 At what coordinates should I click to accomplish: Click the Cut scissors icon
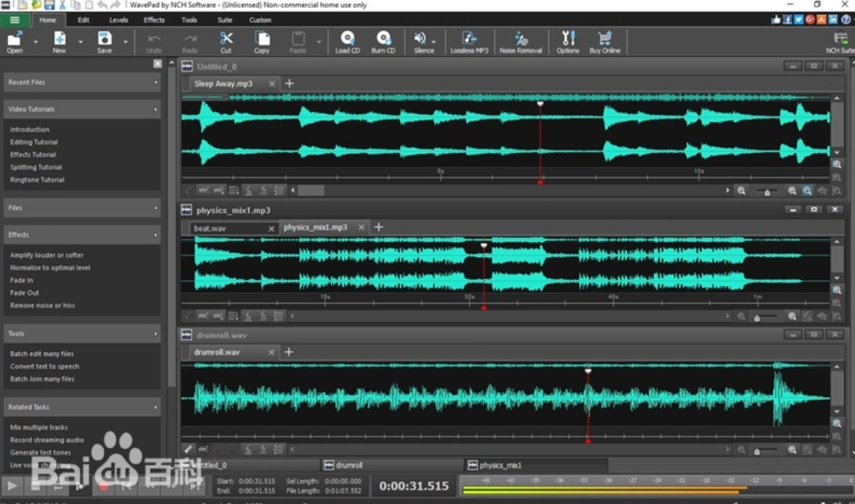point(226,39)
